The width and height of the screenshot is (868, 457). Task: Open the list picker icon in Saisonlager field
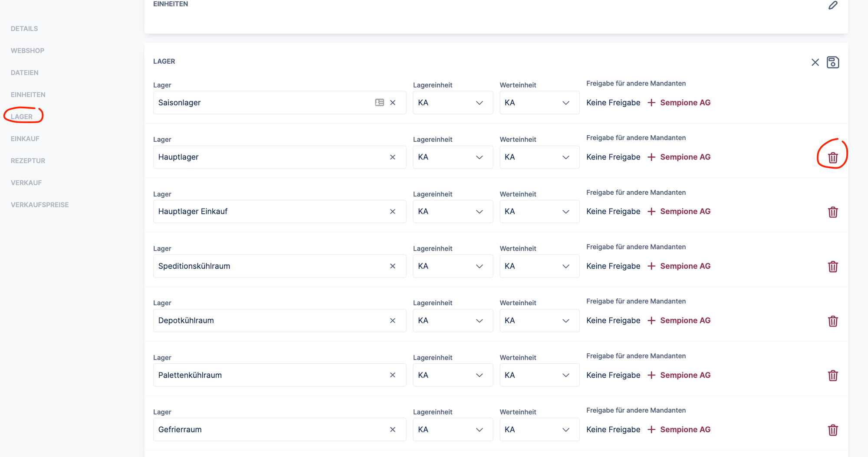379,103
